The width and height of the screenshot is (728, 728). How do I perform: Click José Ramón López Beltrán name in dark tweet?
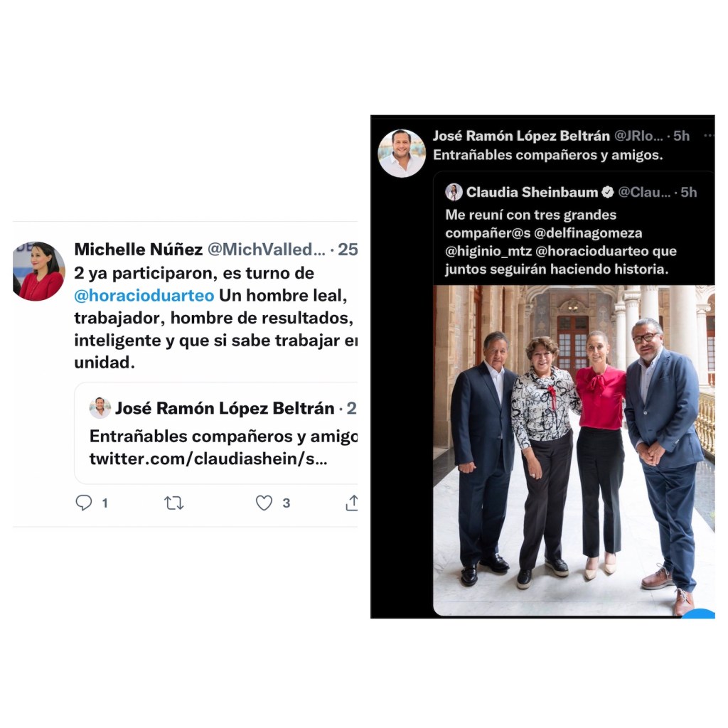(521, 136)
